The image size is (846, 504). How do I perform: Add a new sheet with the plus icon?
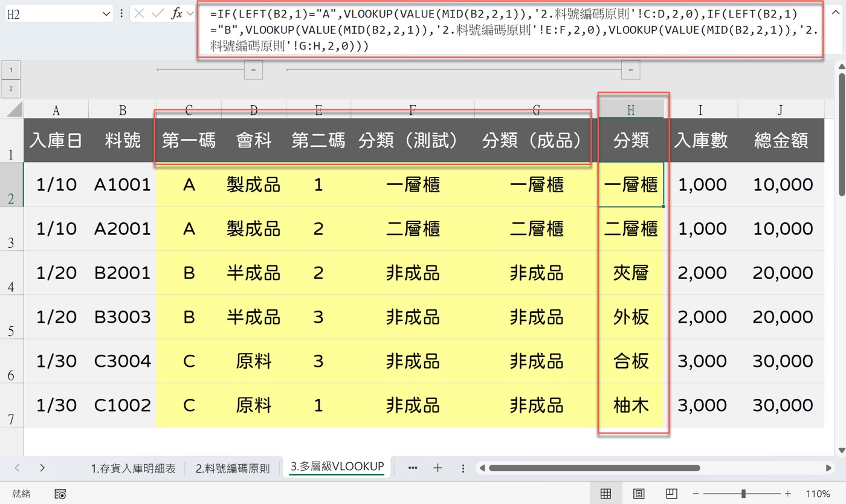click(x=438, y=468)
